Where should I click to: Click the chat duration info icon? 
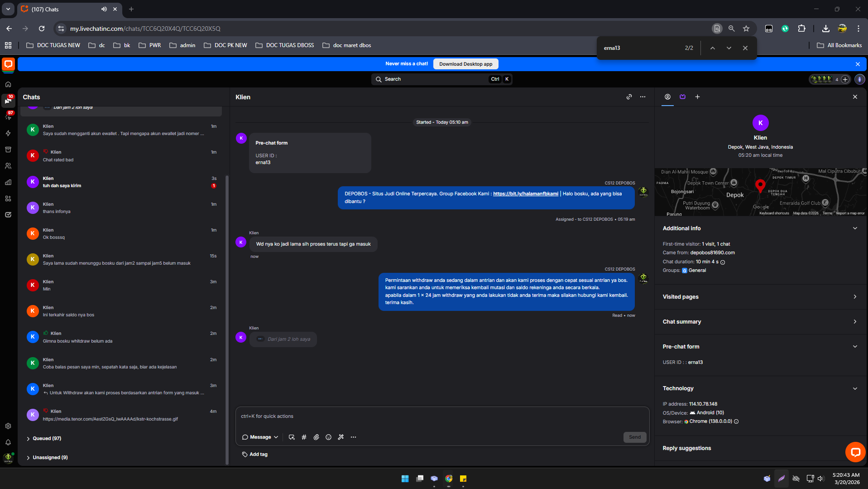click(723, 262)
